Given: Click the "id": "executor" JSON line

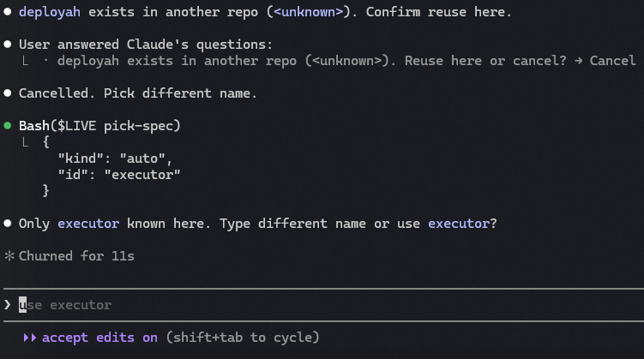Looking at the screenshot, I should point(119,175).
